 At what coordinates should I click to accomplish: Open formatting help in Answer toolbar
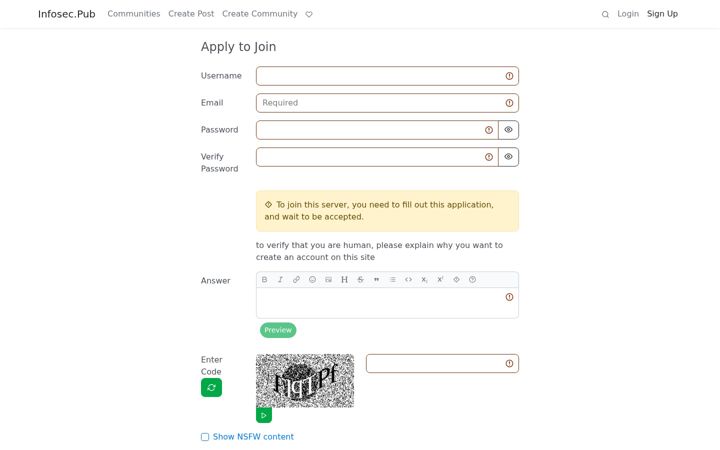472,280
